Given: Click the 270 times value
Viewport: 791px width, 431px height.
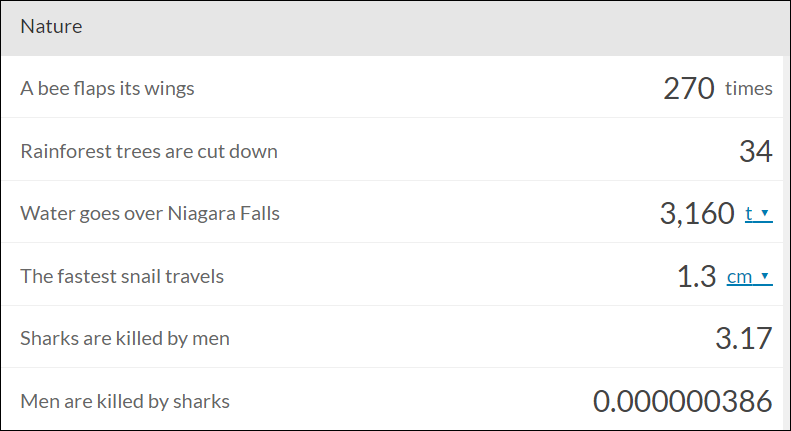Looking at the screenshot, I should click(x=717, y=88).
